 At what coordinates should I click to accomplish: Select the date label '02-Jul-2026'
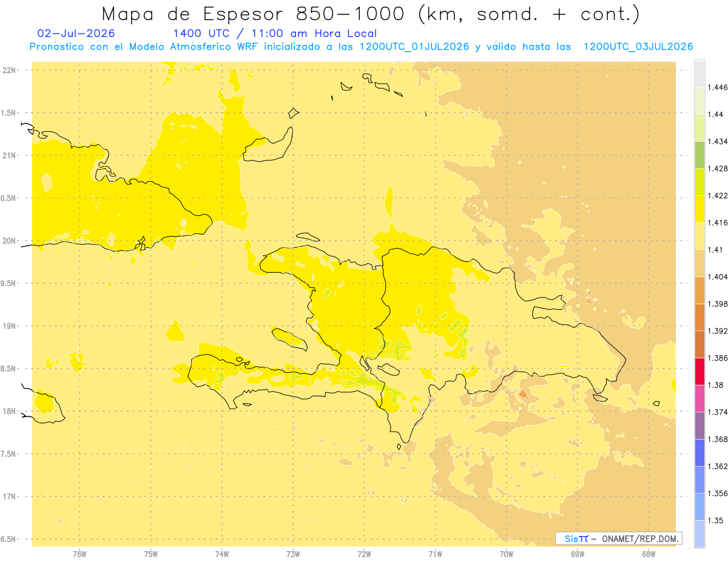(x=76, y=33)
